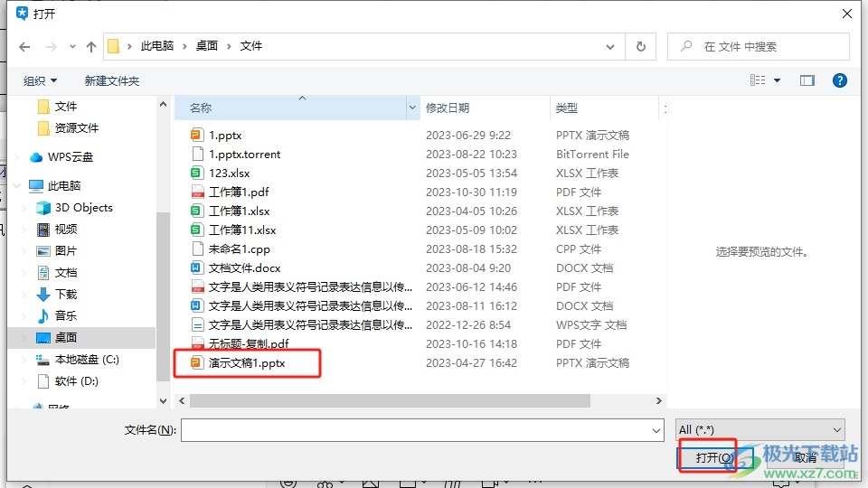
Task: Expand the view options dropdown
Action: point(778,80)
